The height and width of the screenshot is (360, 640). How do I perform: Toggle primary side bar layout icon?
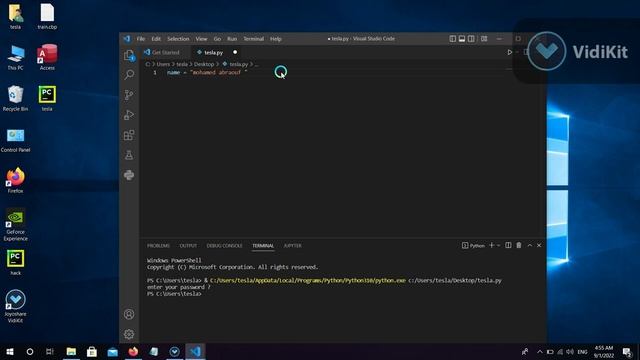click(x=453, y=39)
